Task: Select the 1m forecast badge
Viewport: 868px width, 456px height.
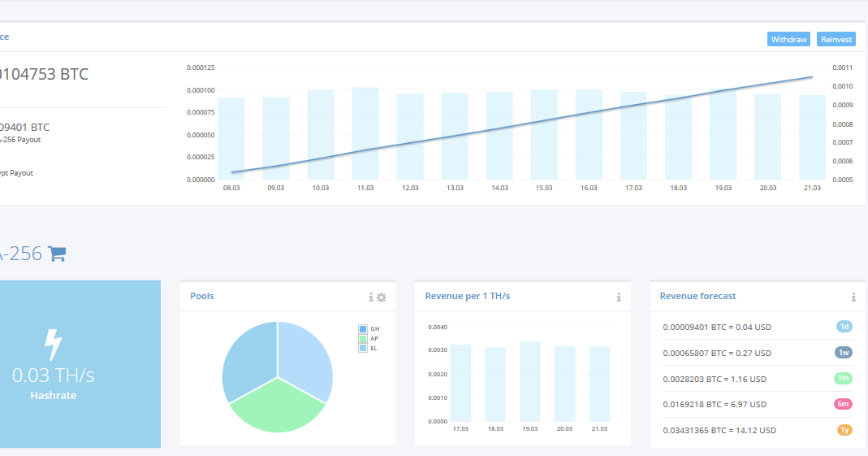Action: point(843,379)
